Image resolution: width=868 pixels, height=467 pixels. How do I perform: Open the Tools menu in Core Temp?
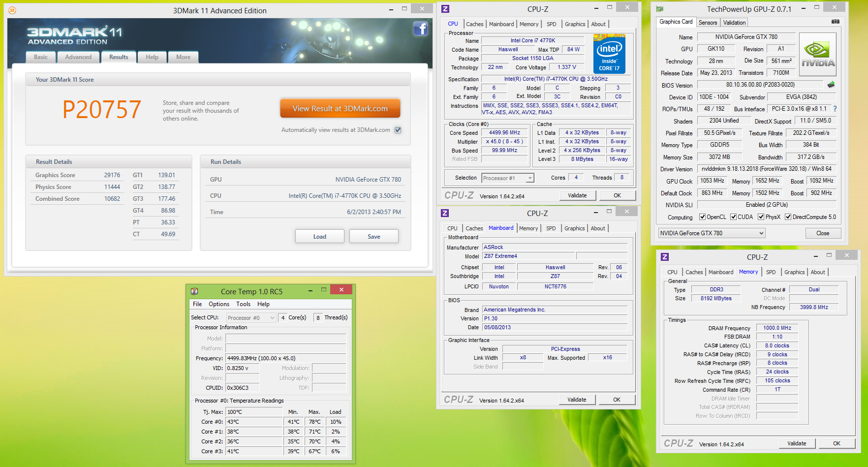click(x=244, y=304)
